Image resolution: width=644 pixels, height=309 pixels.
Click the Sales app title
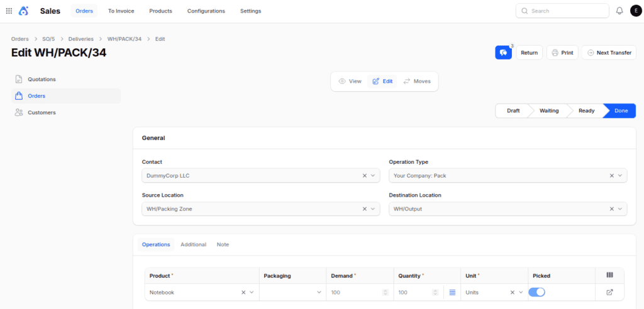tap(50, 11)
